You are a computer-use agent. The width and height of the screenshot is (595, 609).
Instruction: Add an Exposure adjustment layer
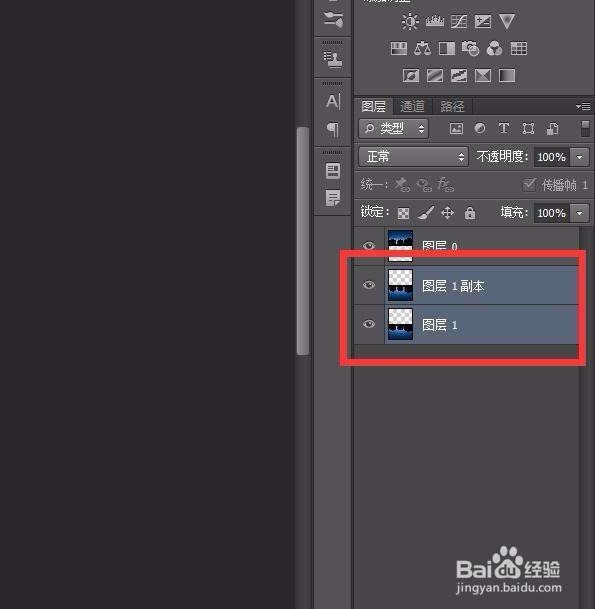coord(483,22)
